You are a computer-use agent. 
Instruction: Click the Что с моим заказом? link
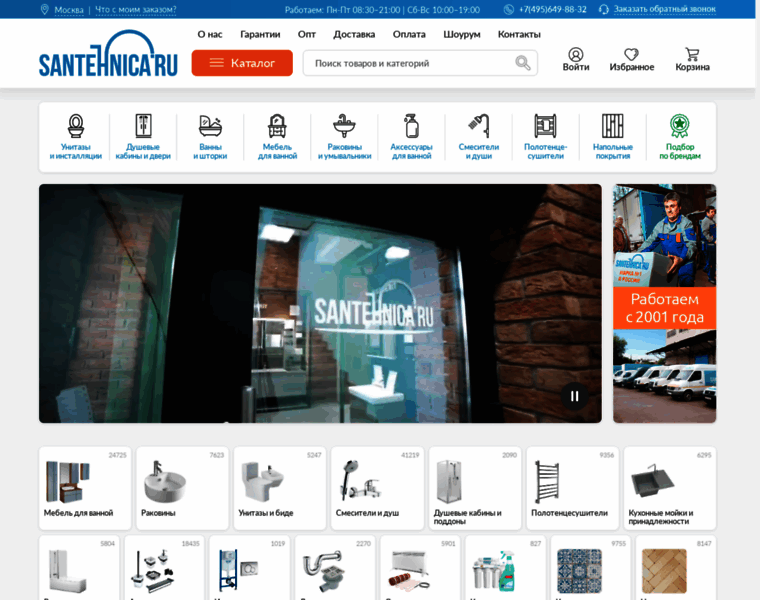(136, 10)
